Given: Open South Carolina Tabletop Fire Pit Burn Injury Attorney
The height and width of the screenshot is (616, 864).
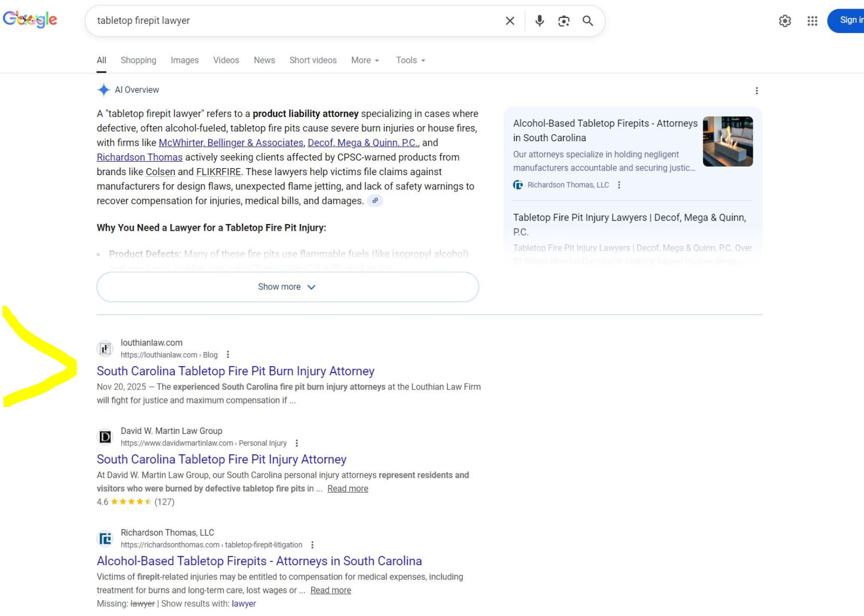Looking at the screenshot, I should (235, 371).
